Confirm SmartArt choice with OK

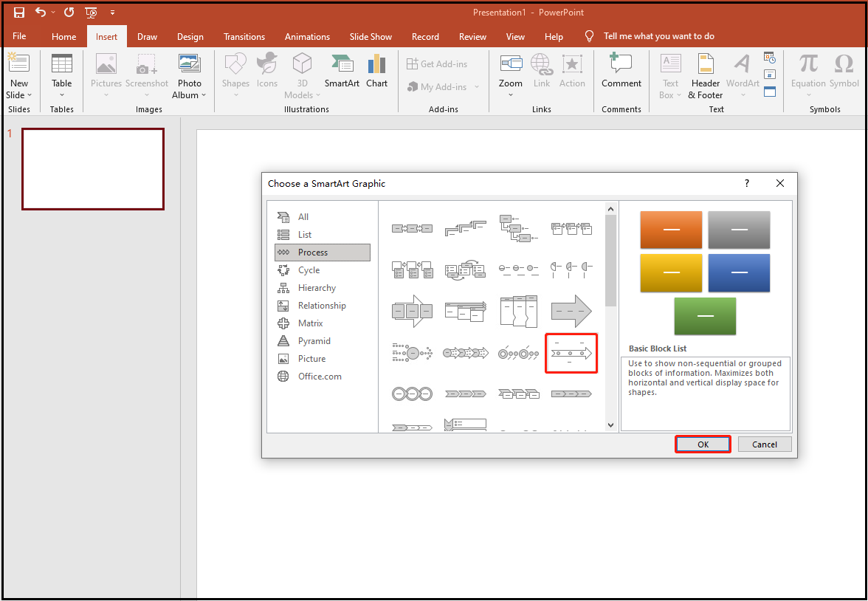click(702, 444)
